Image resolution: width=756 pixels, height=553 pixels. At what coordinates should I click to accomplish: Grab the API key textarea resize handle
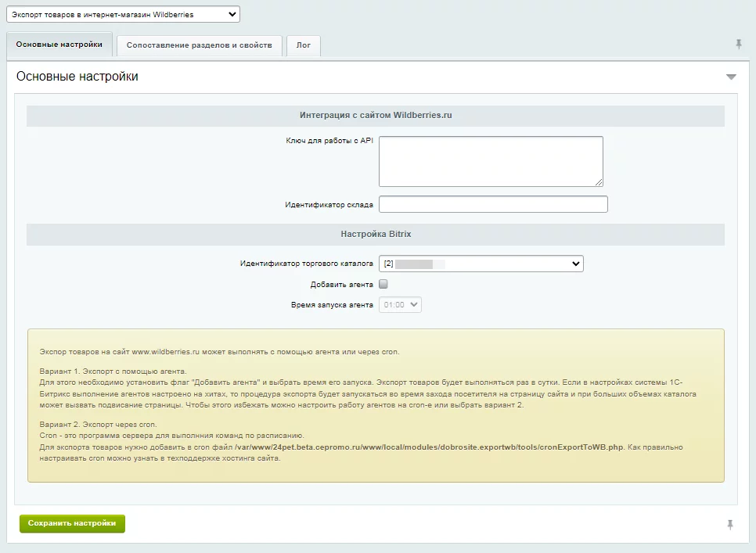[599, 182]
